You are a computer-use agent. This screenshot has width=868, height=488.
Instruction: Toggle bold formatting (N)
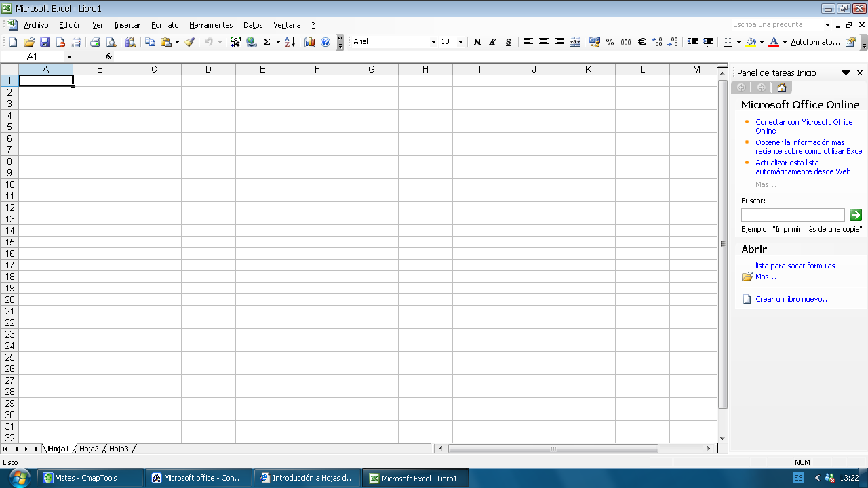click(477, 42)
